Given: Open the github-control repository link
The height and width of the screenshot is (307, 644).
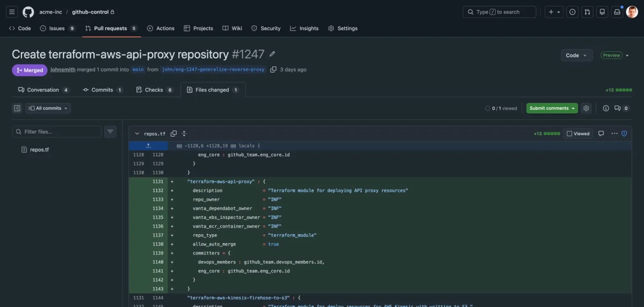Looking at the screenshot, I should [x=90, y=12].
